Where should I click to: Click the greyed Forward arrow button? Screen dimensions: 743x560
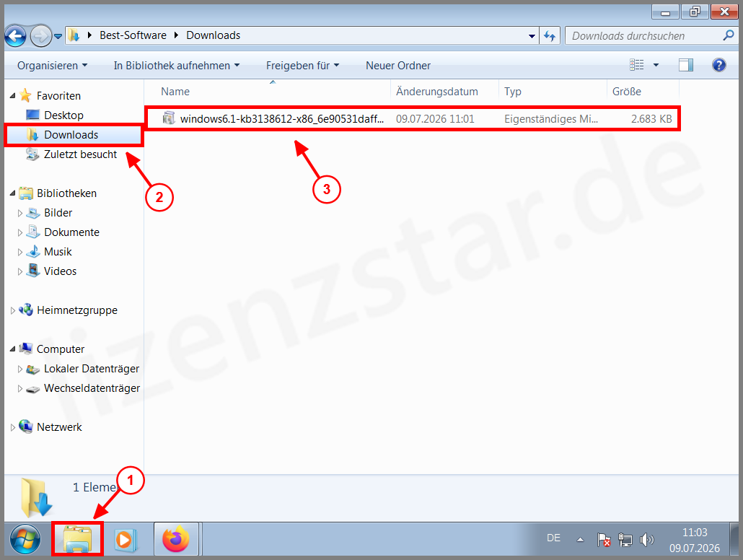point(40,36)
